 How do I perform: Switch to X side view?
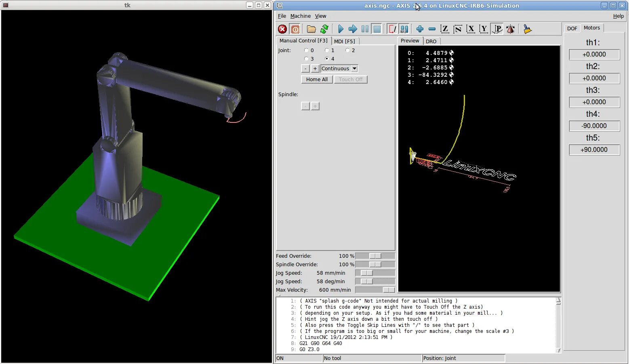coord(471,29)
